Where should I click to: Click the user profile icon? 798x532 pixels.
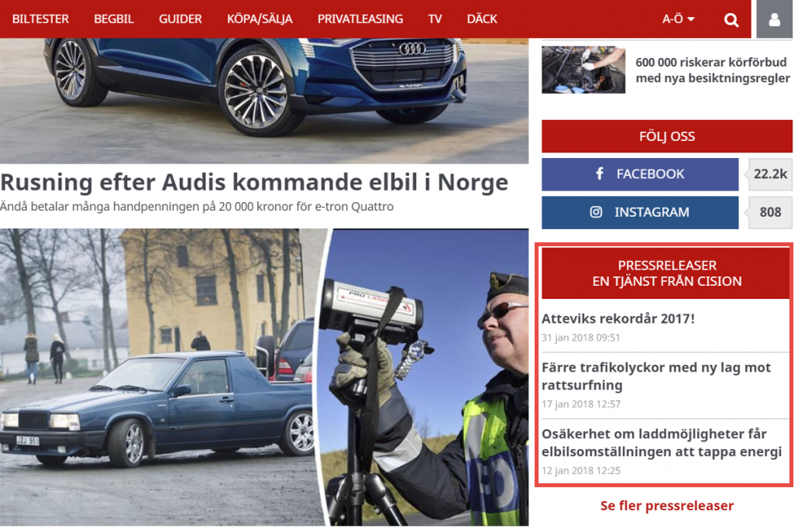click(774, 19)
